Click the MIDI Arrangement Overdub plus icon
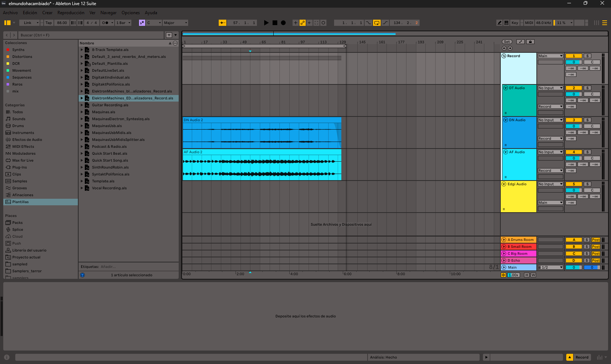 tap(295, 23)
